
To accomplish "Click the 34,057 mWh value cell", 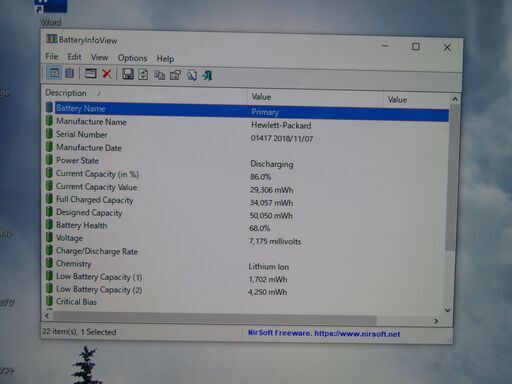I will [x=271, y=203].
